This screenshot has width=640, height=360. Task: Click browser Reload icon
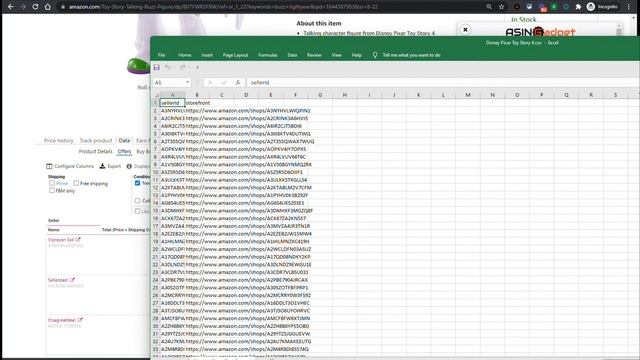click(x=35, y=7)
